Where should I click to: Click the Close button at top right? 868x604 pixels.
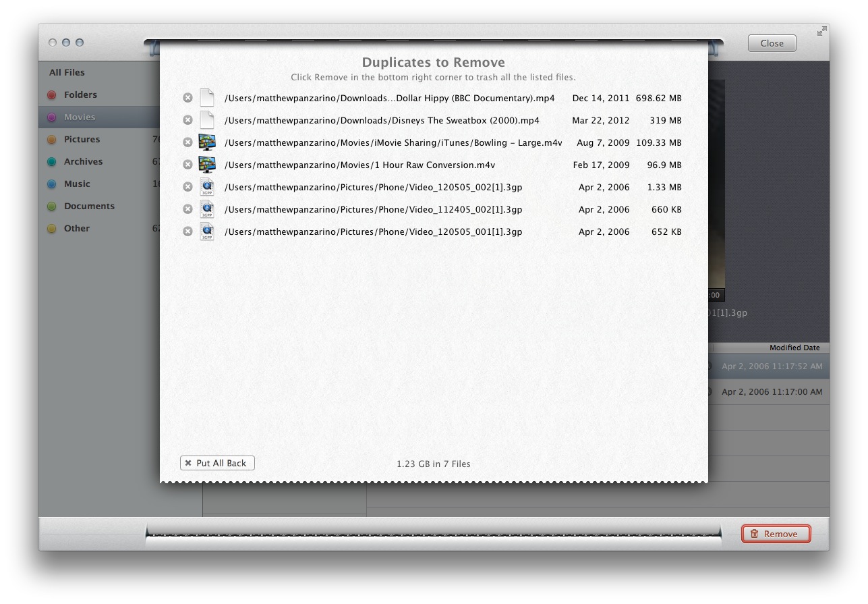click(x=772, y=43)
